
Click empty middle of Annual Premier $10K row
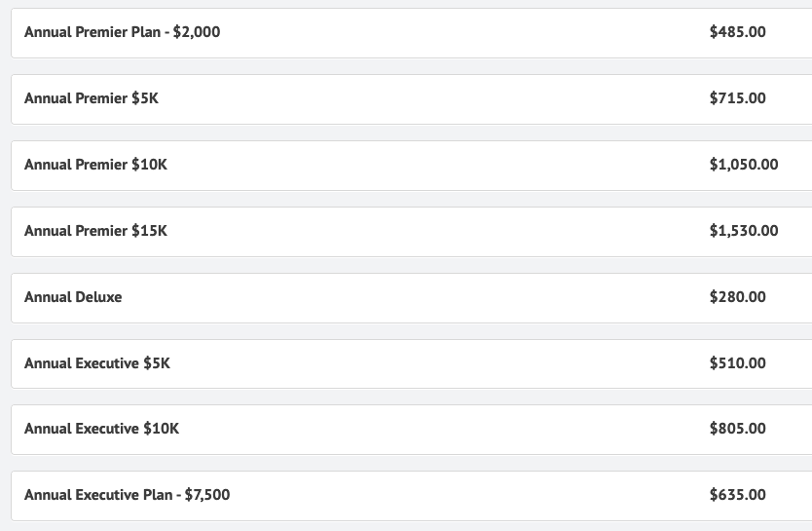438,165
